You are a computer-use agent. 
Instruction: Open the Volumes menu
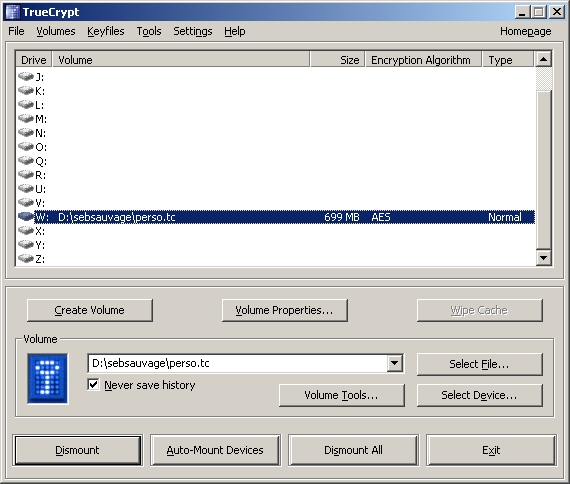pos(56,31)
